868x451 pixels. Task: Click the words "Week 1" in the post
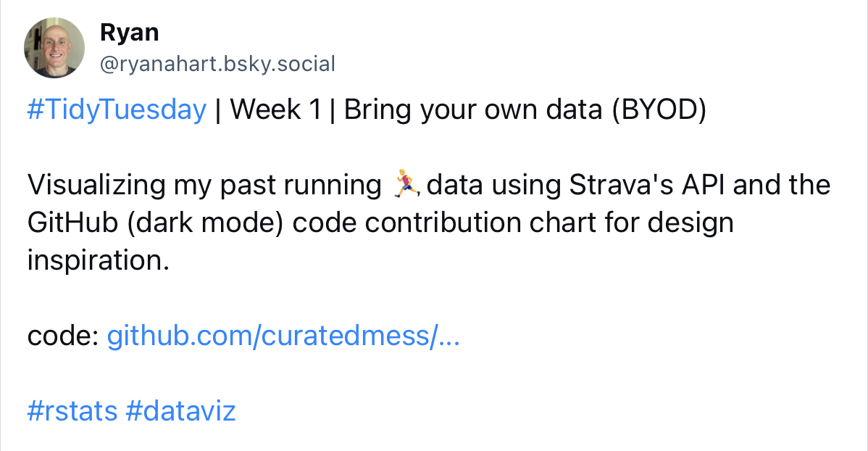coord(275,110)
